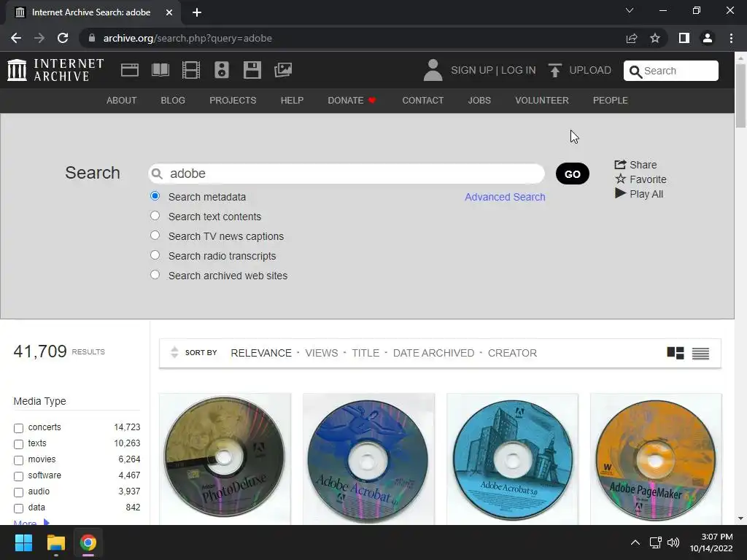Open the Adobe Acrobat 5.0 disc thumbnail
747x560 pixels.
click(512, 458)
